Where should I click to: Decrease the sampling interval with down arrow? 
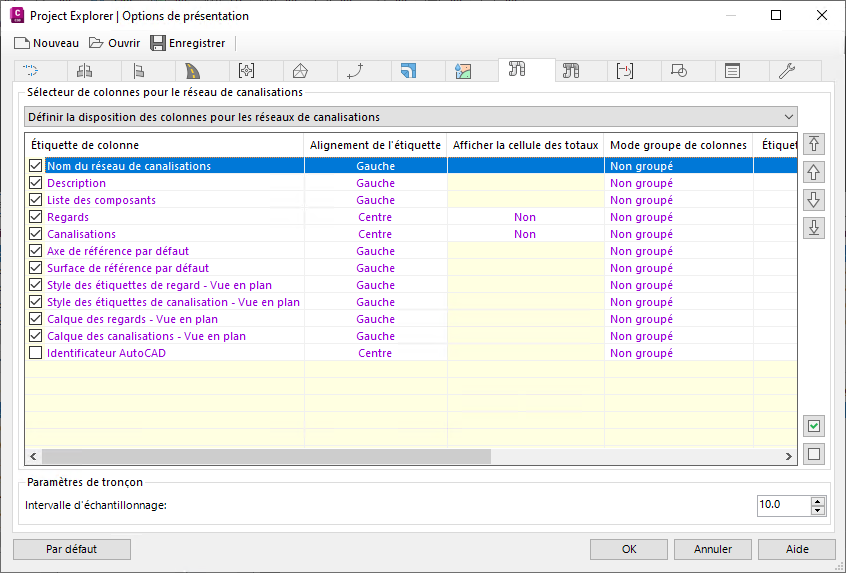[x=818, y=510]
